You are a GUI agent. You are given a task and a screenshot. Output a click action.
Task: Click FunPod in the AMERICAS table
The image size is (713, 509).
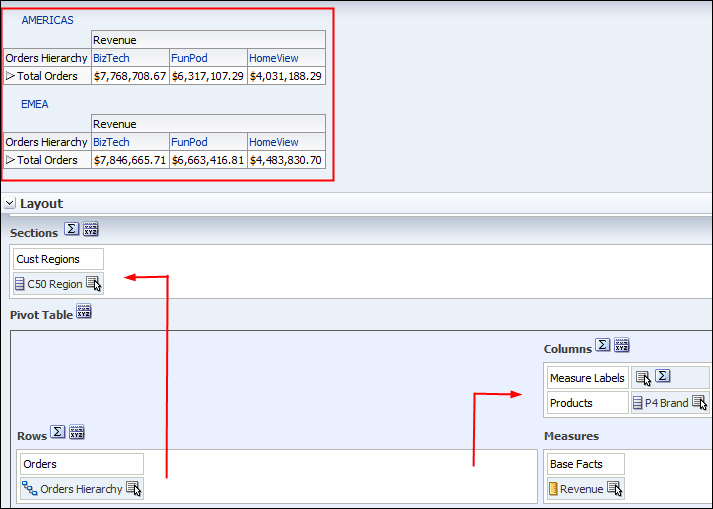189,58
